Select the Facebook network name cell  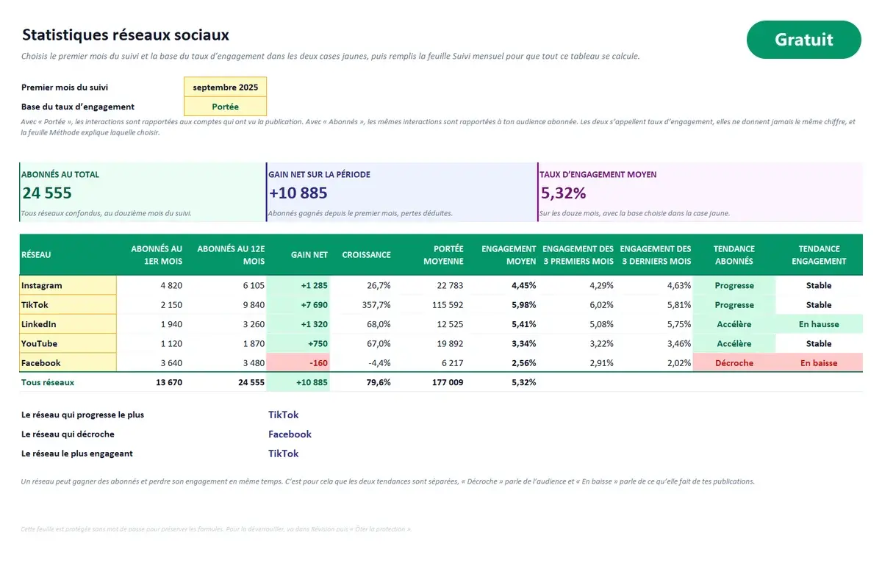tap(68, 363)
